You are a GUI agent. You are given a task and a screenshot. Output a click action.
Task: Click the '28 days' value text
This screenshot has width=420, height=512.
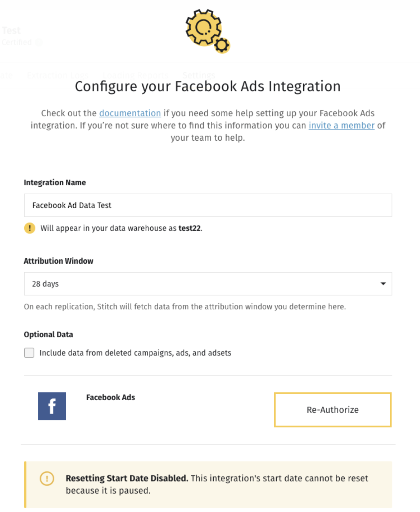coord(45,284)
